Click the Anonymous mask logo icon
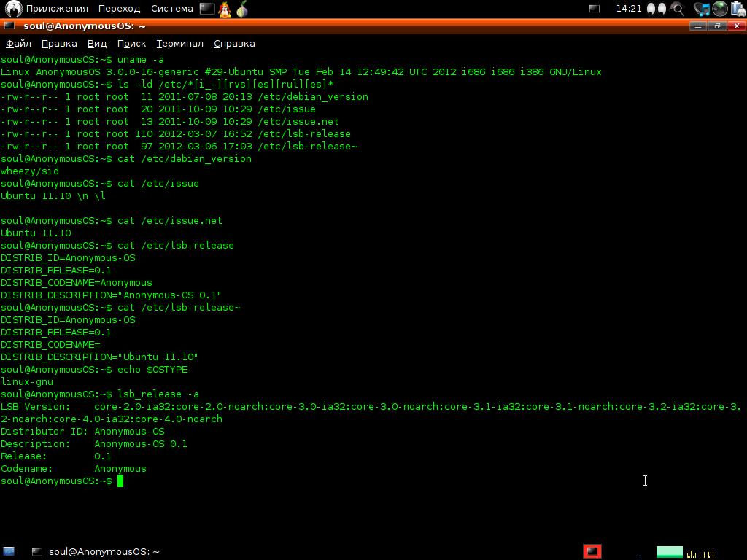This screenshot has width=747, height=560. coord(13,9)
